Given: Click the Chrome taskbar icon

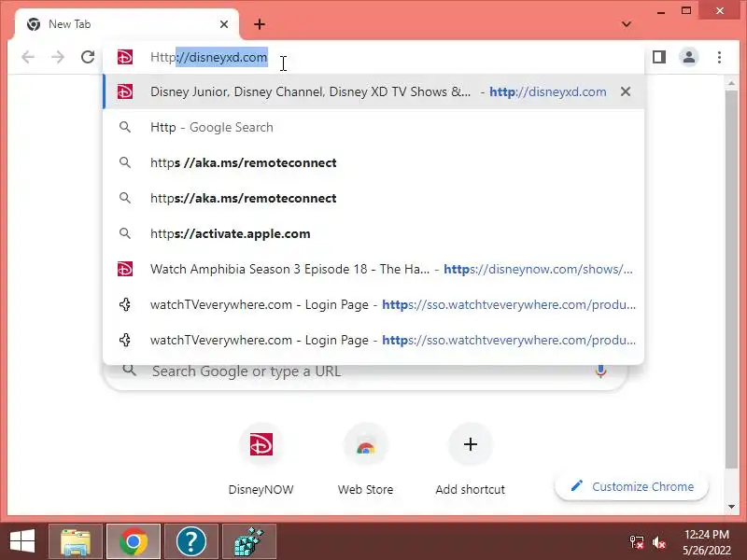Looking at the screenshot, I should click(x=134, y=541).
